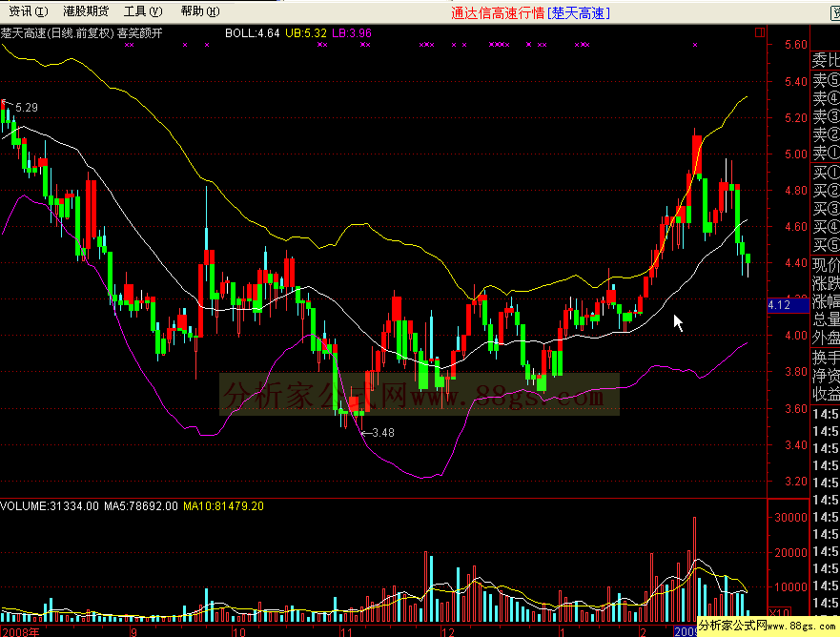The image size is (840, 637).
Task: Click the 5.60 price axis label
Action: coord(795,45)
